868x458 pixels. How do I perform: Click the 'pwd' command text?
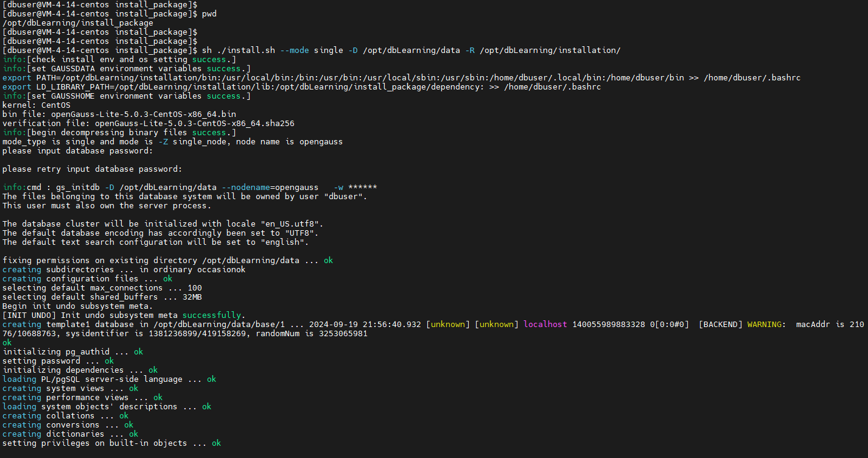(209, 13)
